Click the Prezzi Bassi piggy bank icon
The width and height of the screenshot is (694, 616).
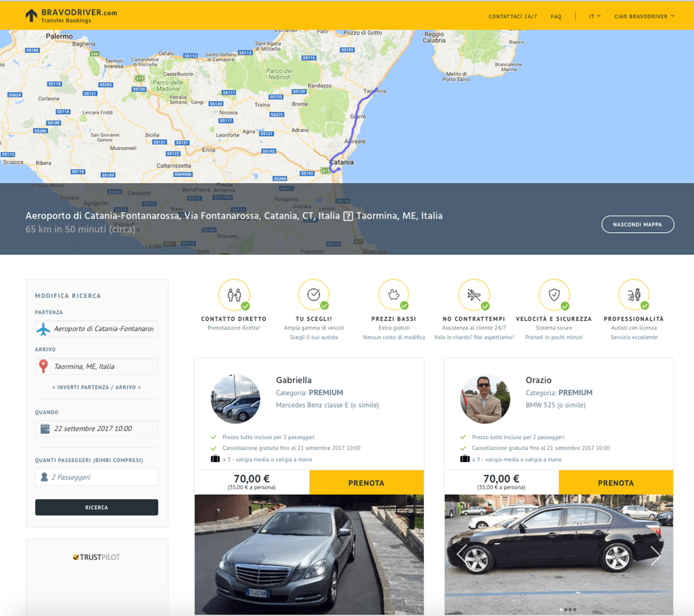(x=394, y=295)
